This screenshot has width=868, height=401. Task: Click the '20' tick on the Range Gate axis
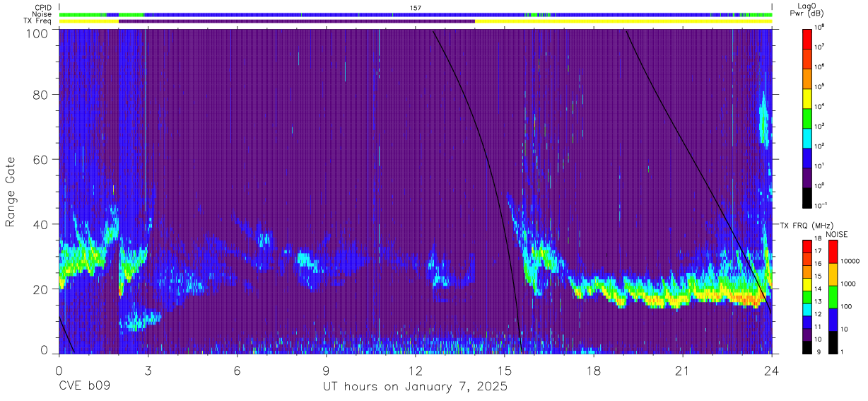pos(41,289)
